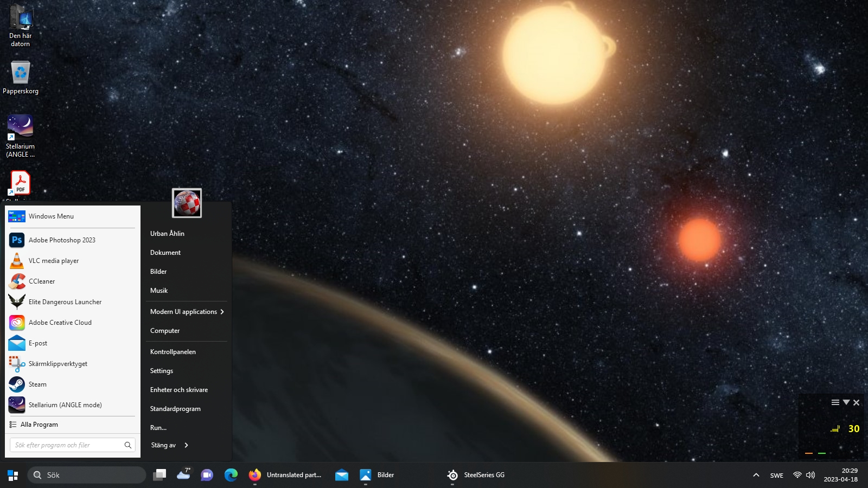Click the yellow 30 value on the widget
This screenshot has width=868, height=488.
(854, 429)
